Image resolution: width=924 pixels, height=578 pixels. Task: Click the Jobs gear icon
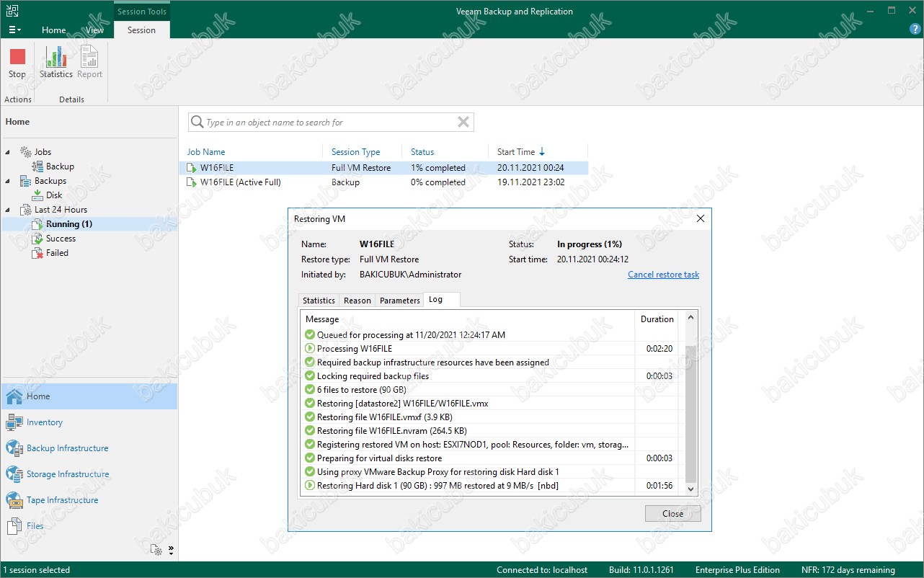25,152
